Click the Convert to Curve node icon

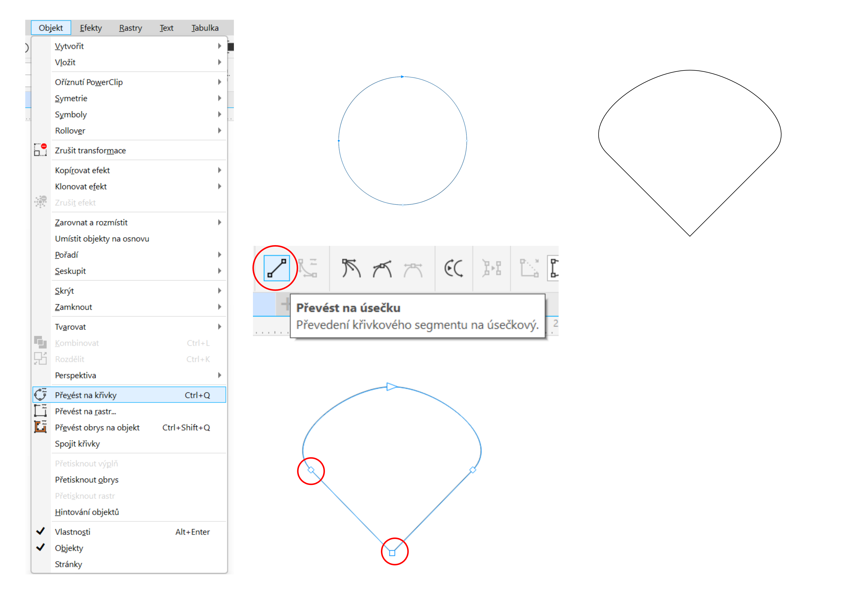[x=308, y=268]
